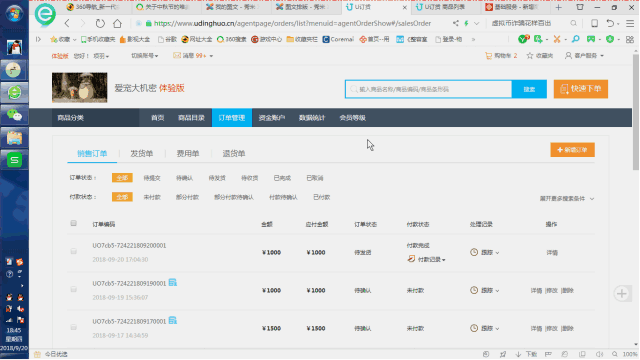Click the round plus floating button

point(622,293)
